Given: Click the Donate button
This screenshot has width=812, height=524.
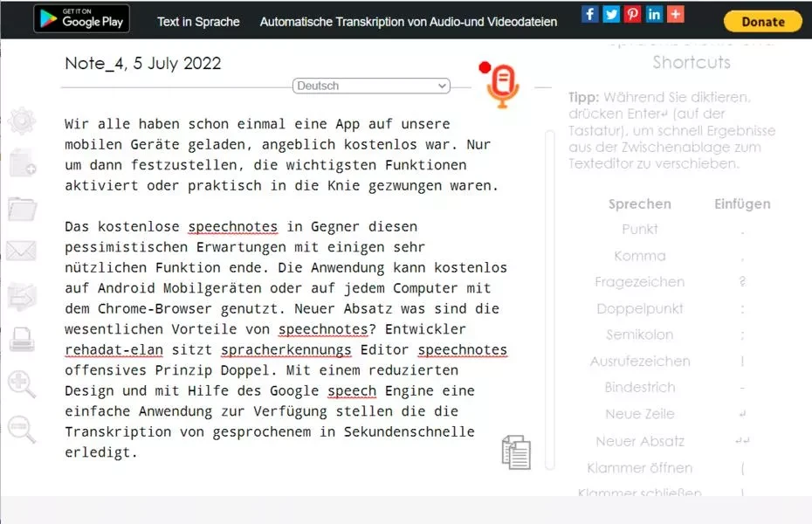Looking at the screenshot, I should pos(763,22).
